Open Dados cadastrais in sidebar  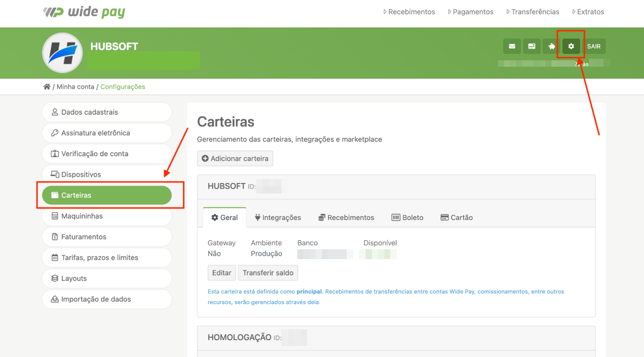(107, 112)
